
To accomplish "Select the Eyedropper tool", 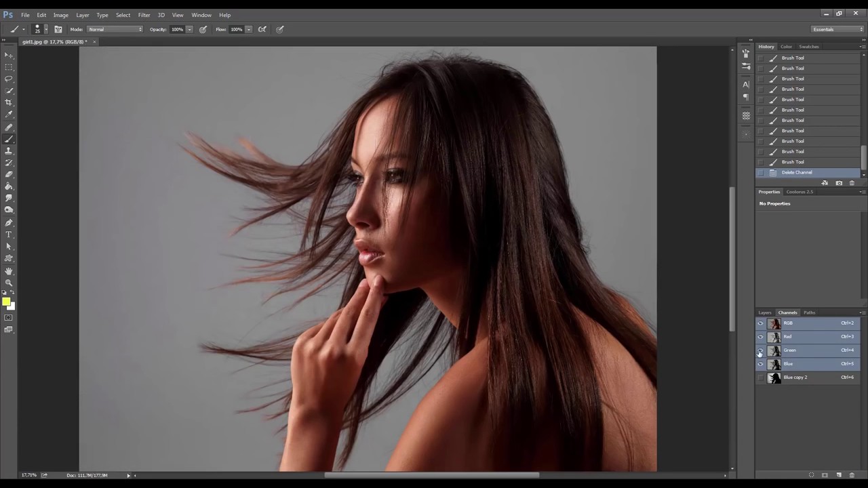I will [9, 114].
